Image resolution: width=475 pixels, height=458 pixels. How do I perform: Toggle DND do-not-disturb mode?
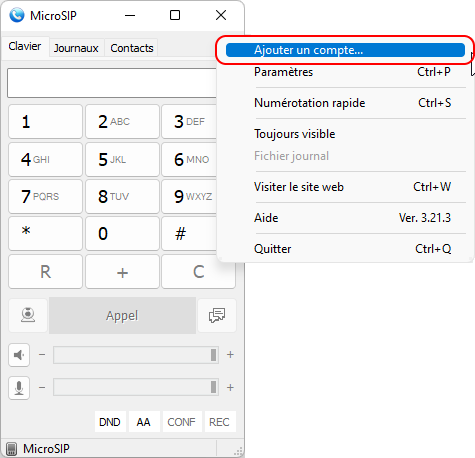pyautogui.click(x=110, y=422)
